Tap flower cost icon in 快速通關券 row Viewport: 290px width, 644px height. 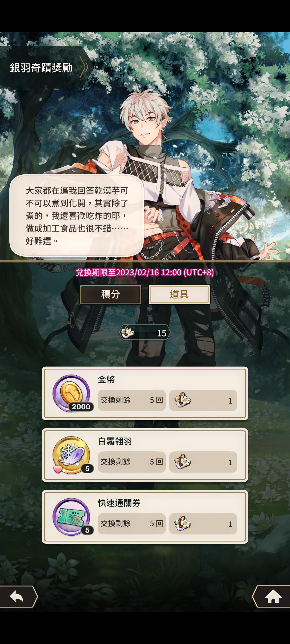click(183, 524)
